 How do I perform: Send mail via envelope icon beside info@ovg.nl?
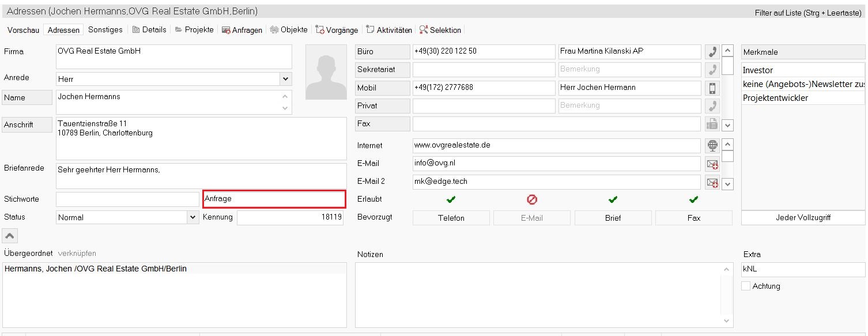click(712, 164)
